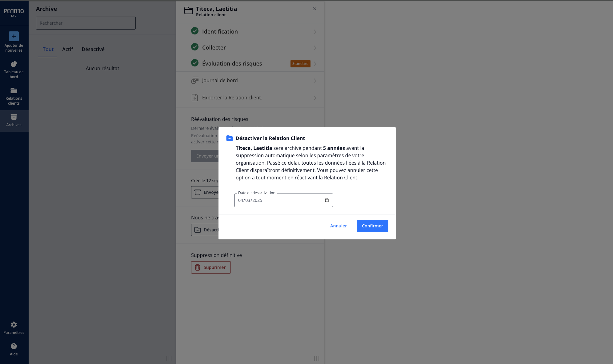The image size is (613, 364).
Task: Click the Réévaluation des risques heading
Action: click(x=219, y=119)
